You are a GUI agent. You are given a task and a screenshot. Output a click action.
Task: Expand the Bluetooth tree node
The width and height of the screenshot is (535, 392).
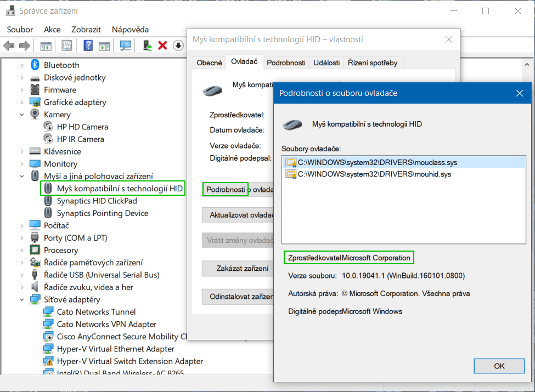pyautogui.click(x=22, y=65)
